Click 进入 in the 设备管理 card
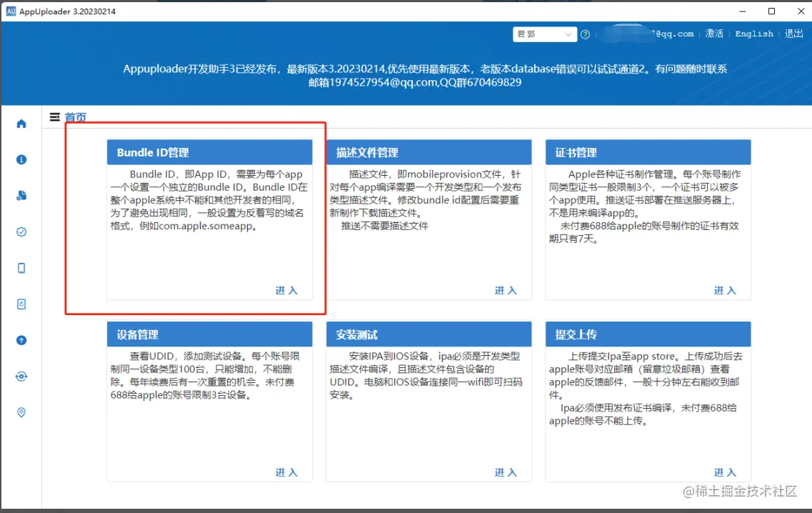Screen dimensions: 812x513 286,472
